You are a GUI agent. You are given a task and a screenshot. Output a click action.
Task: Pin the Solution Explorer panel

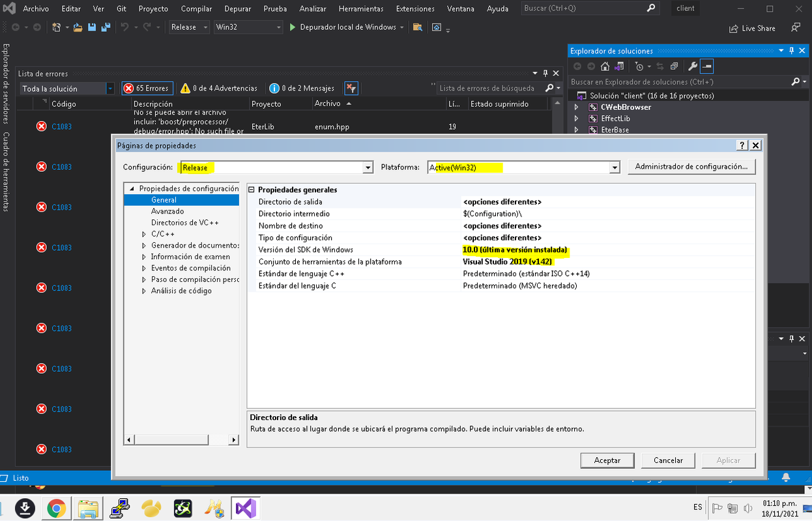792,51
